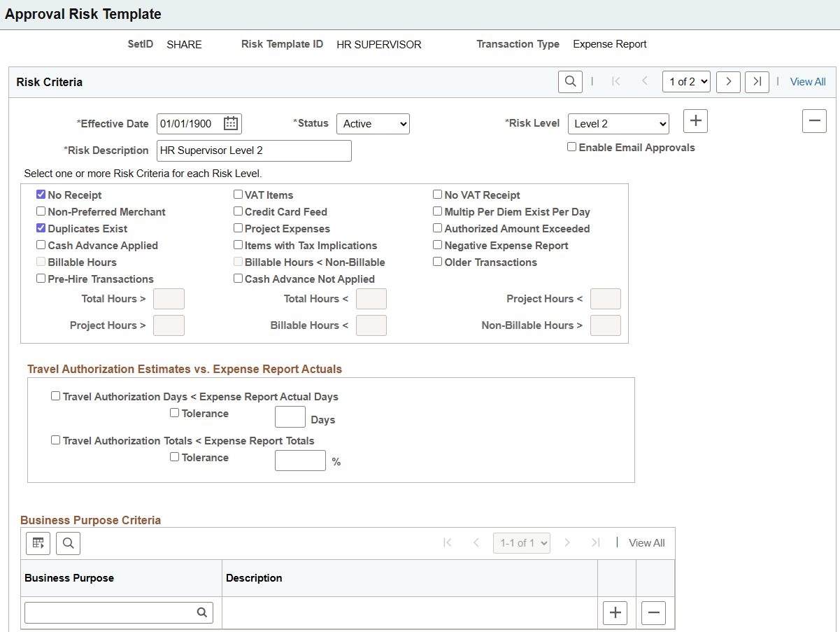The width and height of the screenshot is (840, 632).
Task: Click View All in Business Purpose Criteria
Action: (x=646, y=542)
